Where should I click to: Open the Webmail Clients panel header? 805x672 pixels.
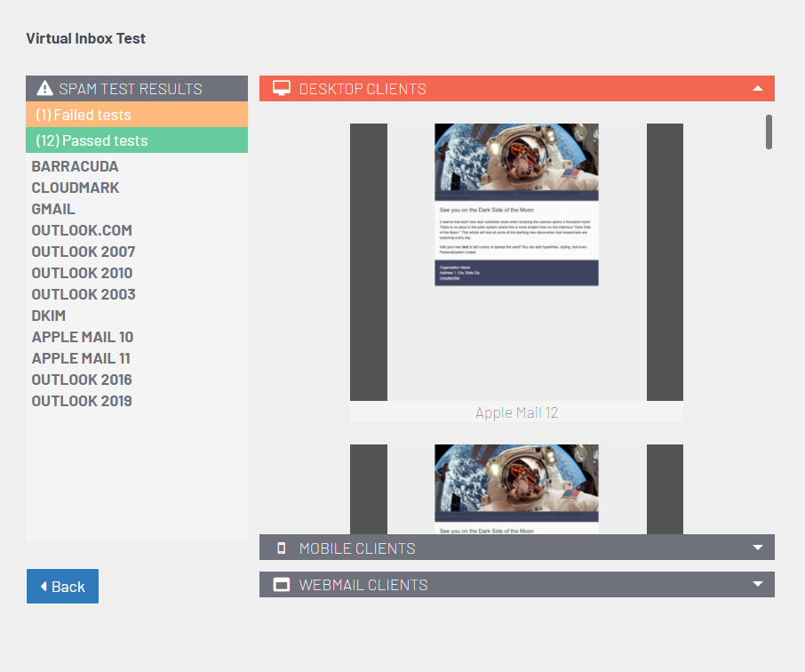pyautogui.click(x=517, y=585)
